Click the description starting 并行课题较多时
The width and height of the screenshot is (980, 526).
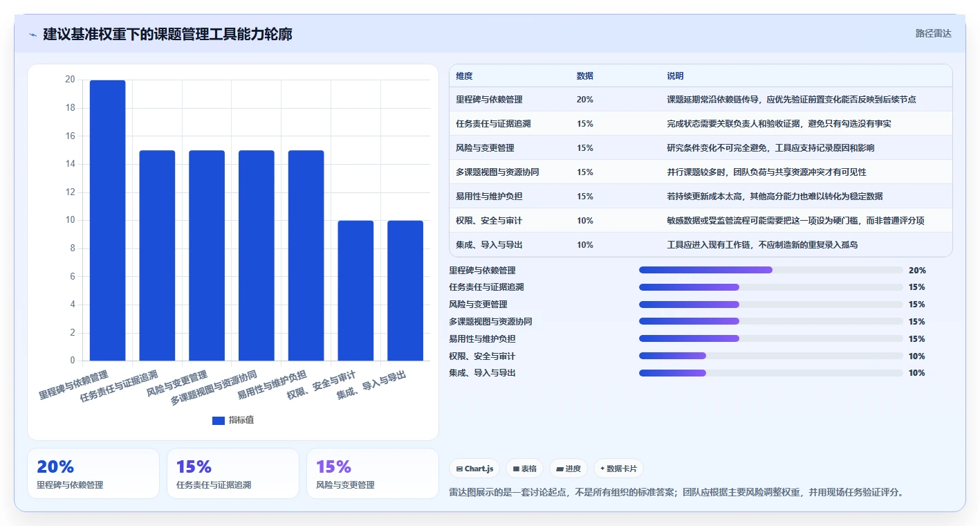766,172
